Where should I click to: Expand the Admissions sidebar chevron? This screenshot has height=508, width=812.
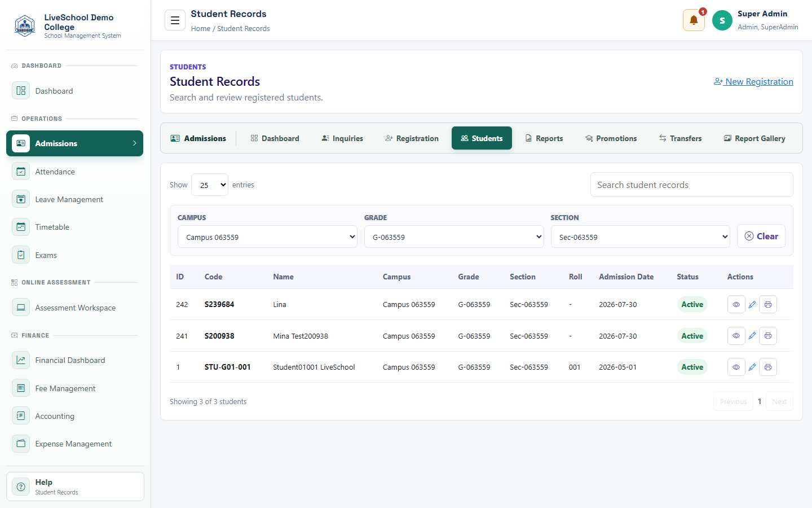coord(135,143)
